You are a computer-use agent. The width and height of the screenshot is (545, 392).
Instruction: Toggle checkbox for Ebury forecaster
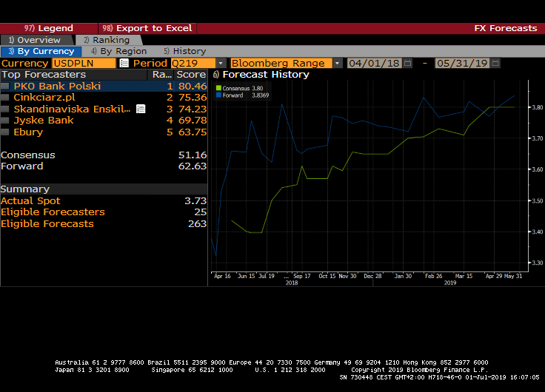(x=5, y=132)
